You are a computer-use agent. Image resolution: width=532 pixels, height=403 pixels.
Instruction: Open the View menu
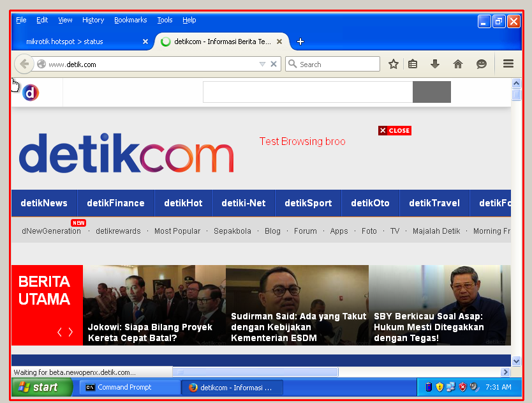(65, 20)
